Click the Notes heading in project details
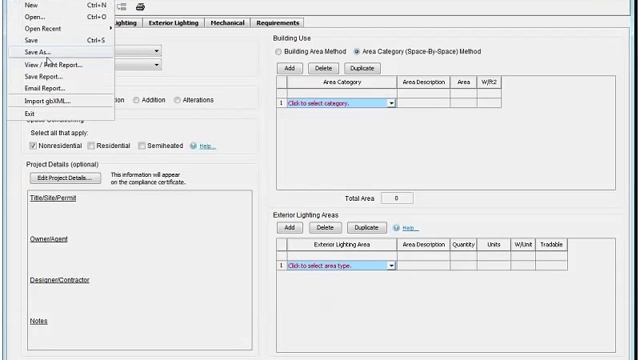Image resolution: width=640 pixels, height=360 pixels. (38, 321)
